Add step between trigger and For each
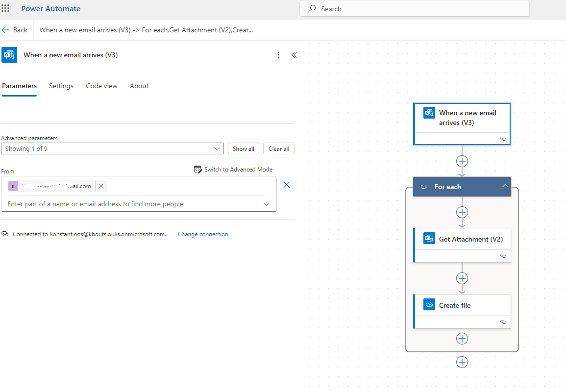The image size is (566, 392). click(x=462, y=161)
